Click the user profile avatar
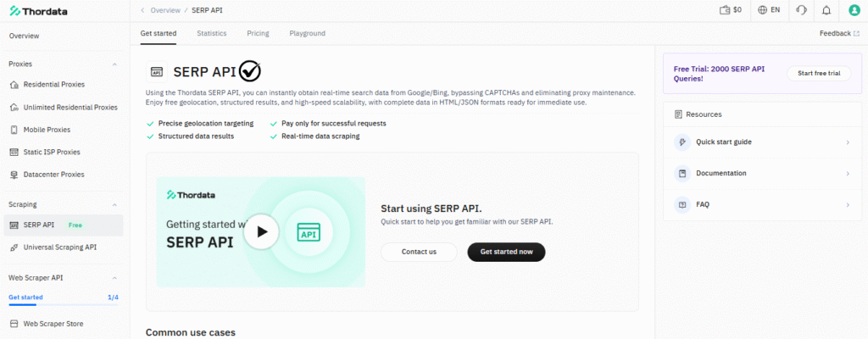Screen dimensions: 868x339 click(x=854, y=10)
